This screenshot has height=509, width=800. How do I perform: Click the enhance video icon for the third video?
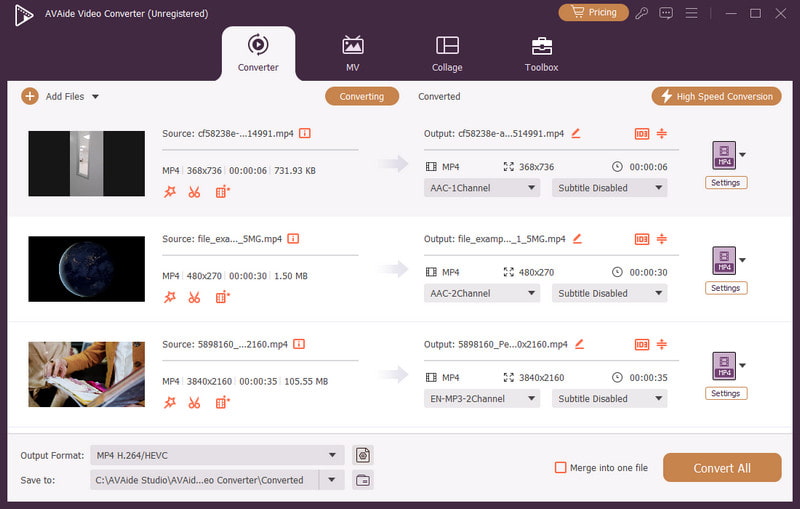click(x=222, y=402)
